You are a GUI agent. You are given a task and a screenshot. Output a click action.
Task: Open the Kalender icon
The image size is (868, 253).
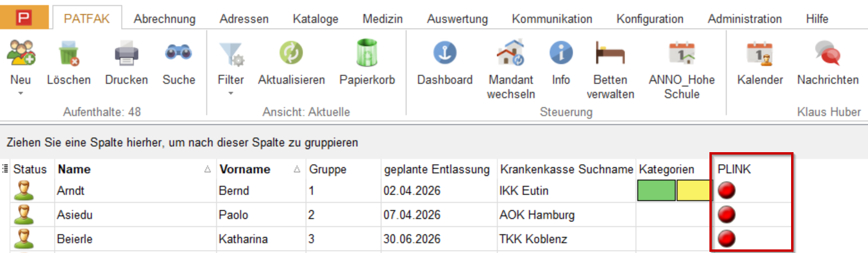[760, 55]
